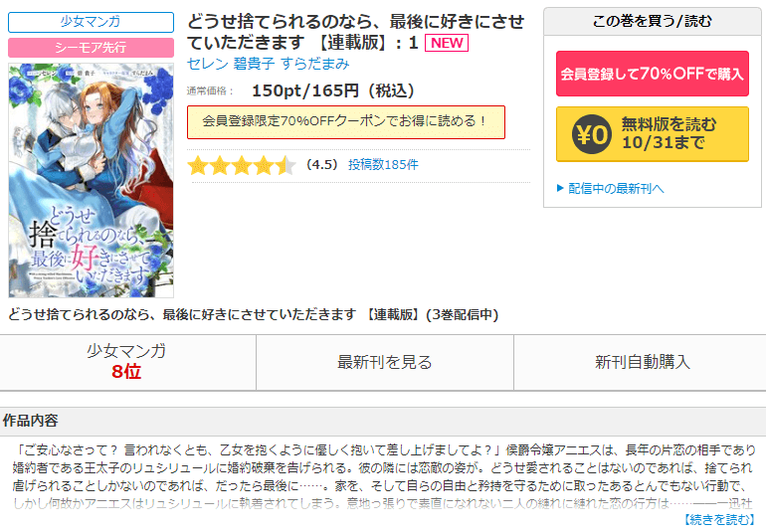The image size is (766, 532).
Task: Click the series title 連載版 (3巻配信中)
Action: pyautogui.click(x=254, y=314)
